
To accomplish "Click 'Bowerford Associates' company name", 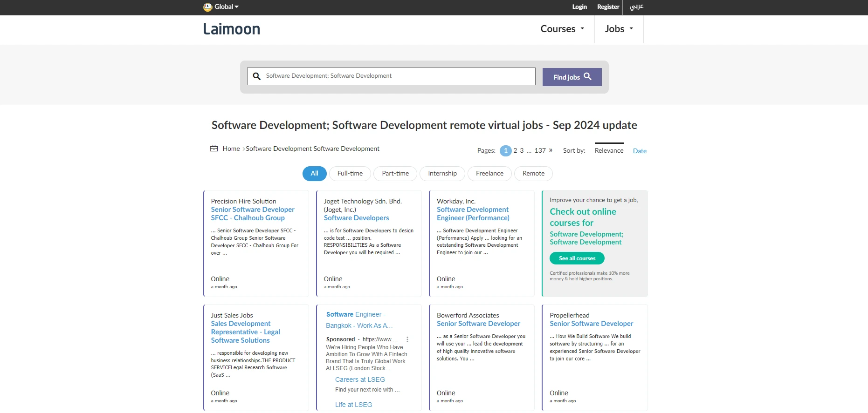I will (x=468, y=315).
